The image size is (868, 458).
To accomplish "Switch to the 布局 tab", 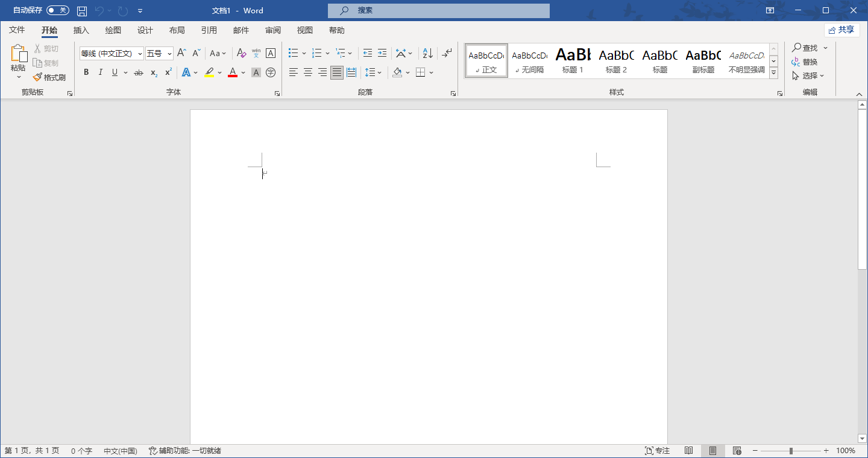I will (177, 30).
